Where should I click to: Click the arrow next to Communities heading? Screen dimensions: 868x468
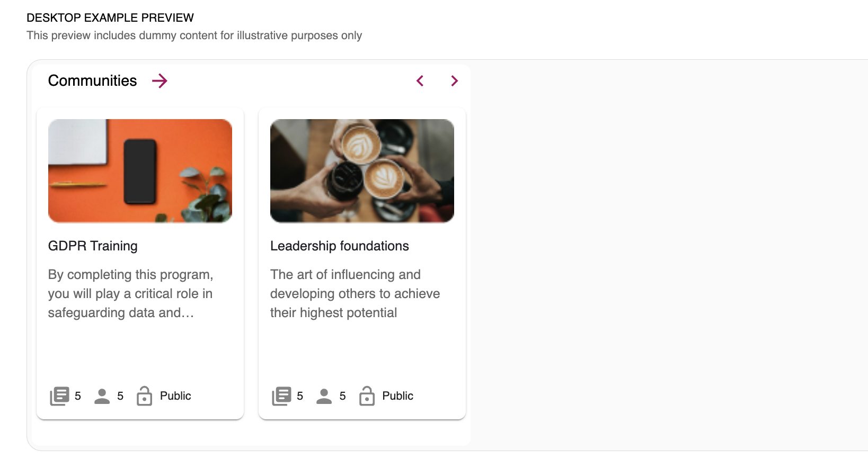click(x=160, y=81)
